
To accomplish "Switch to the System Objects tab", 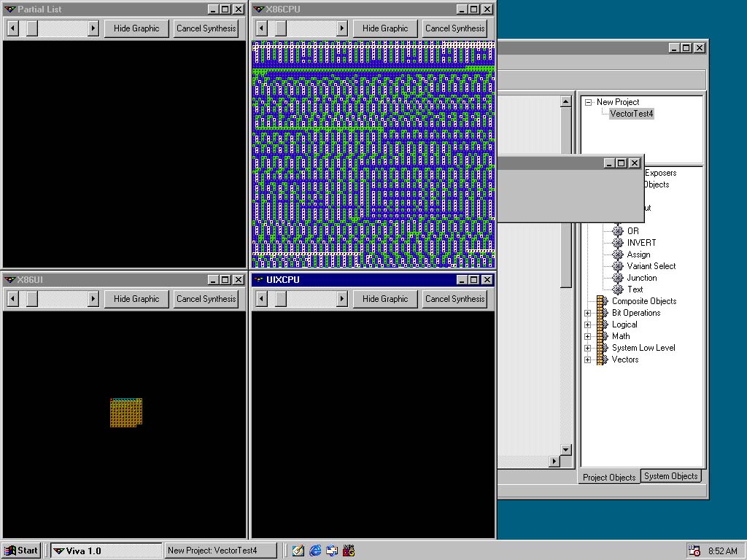I will click(x=670, y=476).
